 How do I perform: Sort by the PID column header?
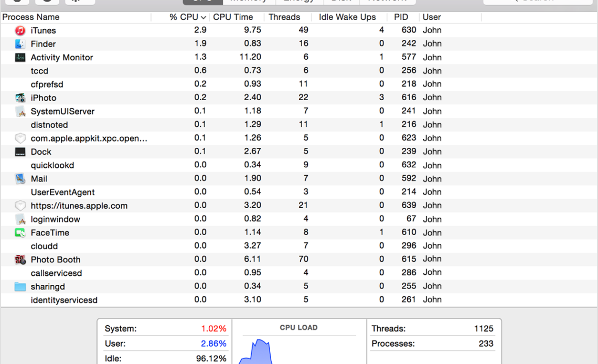(401, 17)
